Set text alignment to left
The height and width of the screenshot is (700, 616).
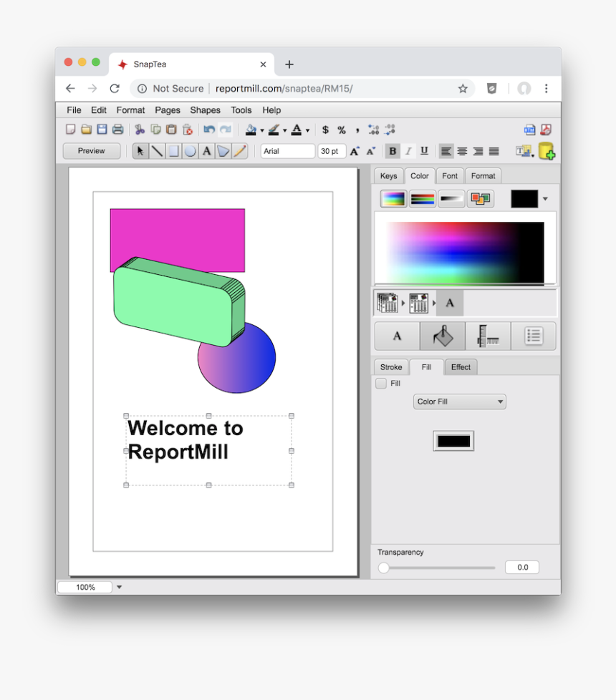click(x=446, y=151)
